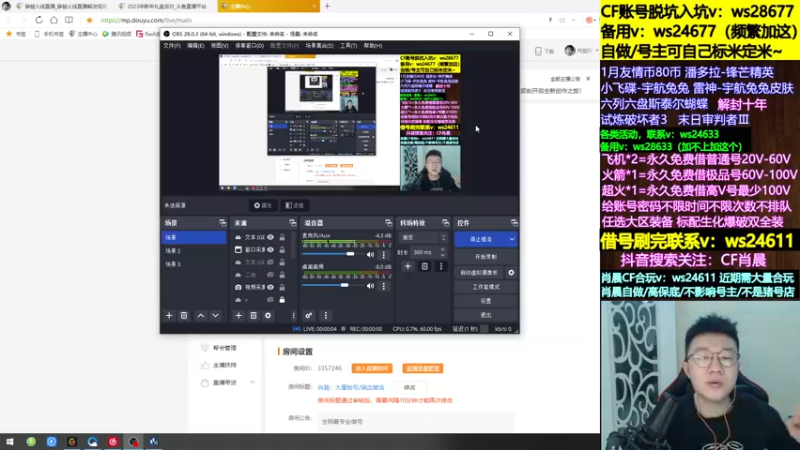
Task: Adjust the 麦克风/Aux volume slider
Action: (x=332, y=254)
